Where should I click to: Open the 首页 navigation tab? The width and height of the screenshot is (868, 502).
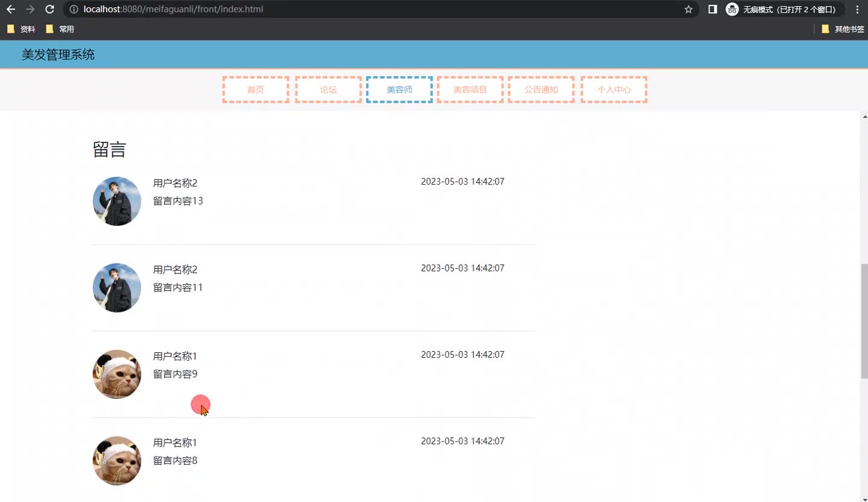pos(256,89)
